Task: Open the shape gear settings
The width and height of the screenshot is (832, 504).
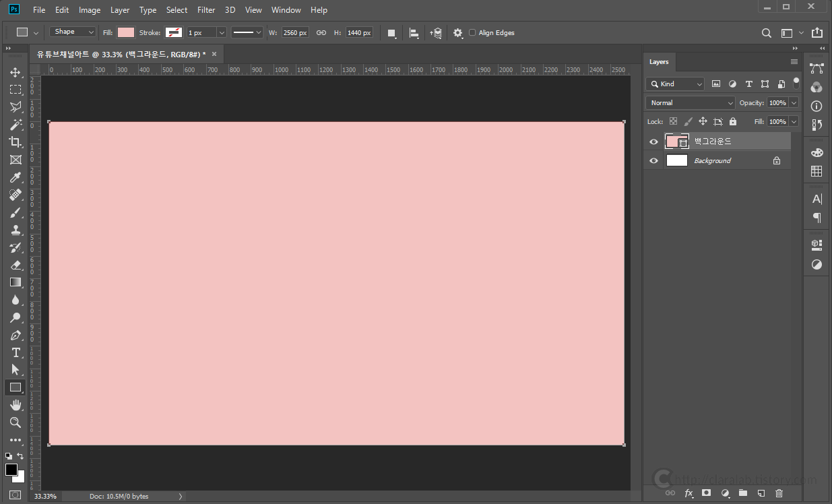Action: (x=458, y=32)
